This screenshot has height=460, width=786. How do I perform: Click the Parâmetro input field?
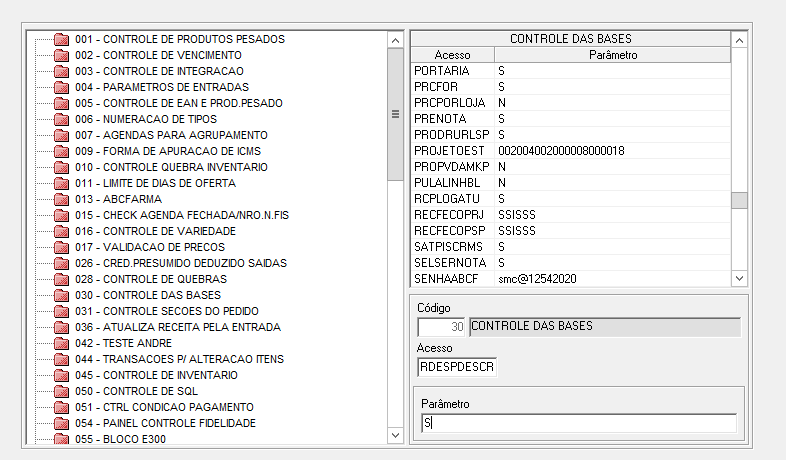579,423
